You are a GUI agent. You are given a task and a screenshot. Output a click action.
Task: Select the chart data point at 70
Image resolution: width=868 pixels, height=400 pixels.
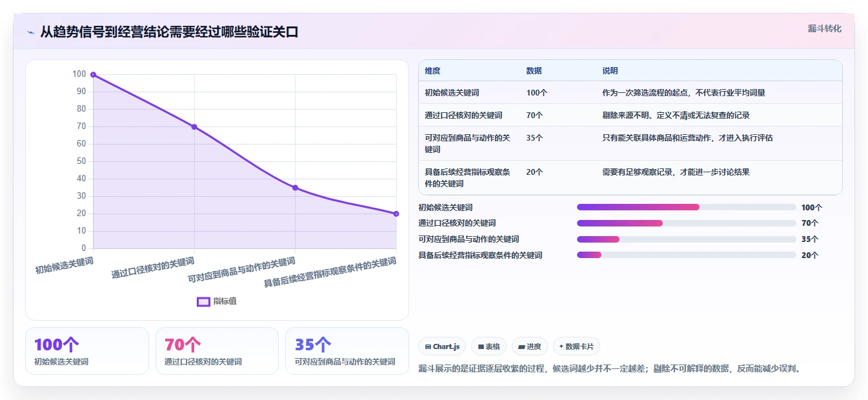(194, 126)
